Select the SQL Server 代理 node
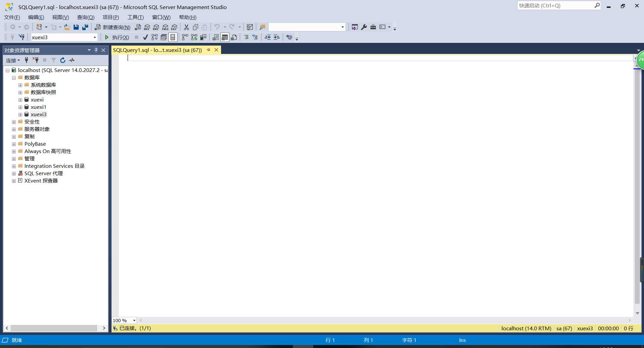Viewport: 644px width, 348px height. (x=44, y=173)
